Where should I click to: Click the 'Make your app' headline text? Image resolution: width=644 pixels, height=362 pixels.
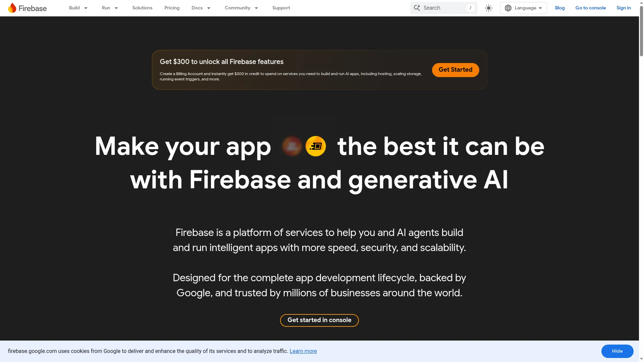[x=183, y=146]
